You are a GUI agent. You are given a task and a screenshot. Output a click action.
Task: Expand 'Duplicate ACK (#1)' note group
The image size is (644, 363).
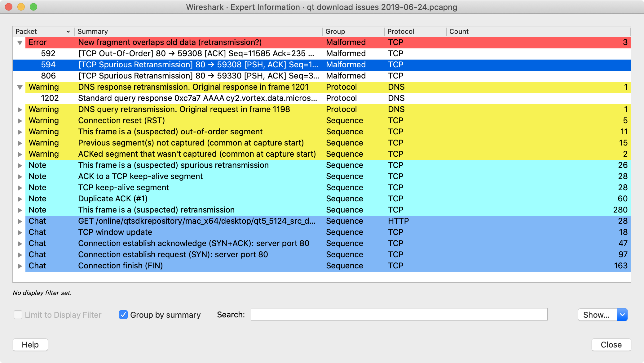20,199
